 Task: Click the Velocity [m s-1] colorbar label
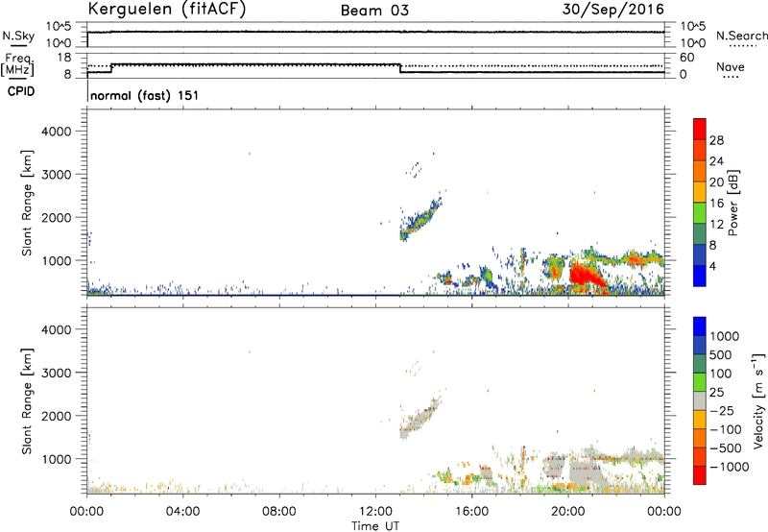(758, 400)
